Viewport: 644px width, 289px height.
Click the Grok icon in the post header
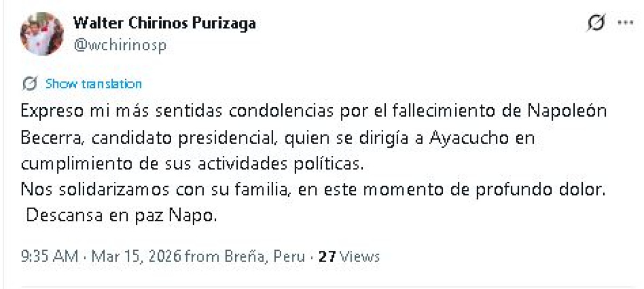point(597,24)
